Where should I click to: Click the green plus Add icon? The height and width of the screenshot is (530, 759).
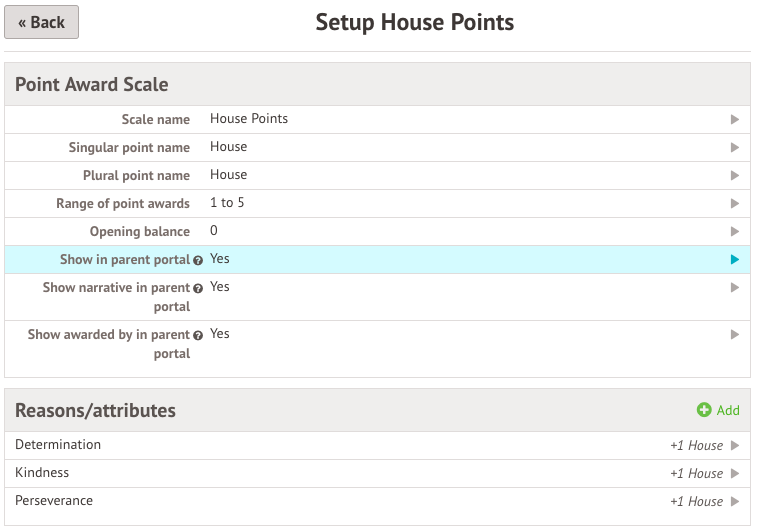[x=704, y=410]
